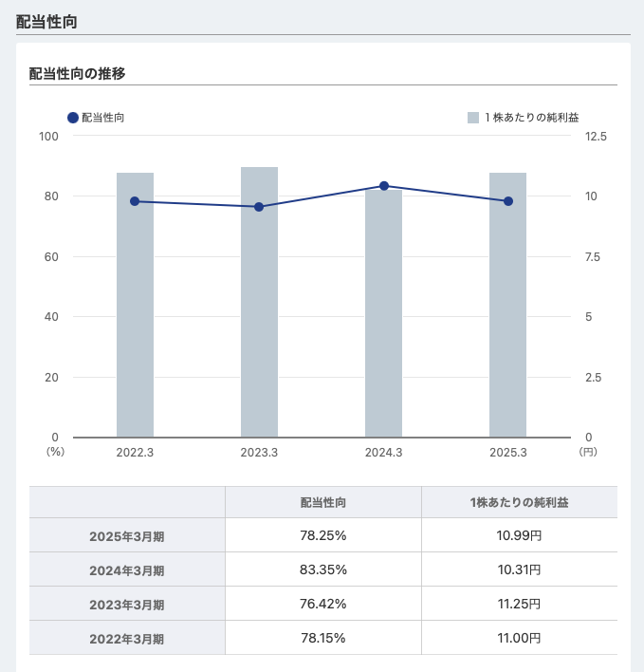Click the 2025.3 earnings bar
This screenshot has height=672, width=644.
tap(507, 305)
